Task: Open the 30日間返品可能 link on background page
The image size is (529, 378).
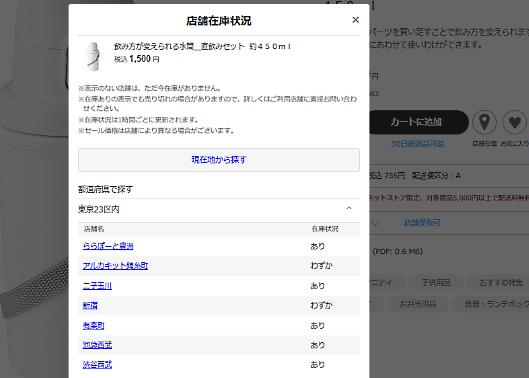Action: (x=417, y=144)
